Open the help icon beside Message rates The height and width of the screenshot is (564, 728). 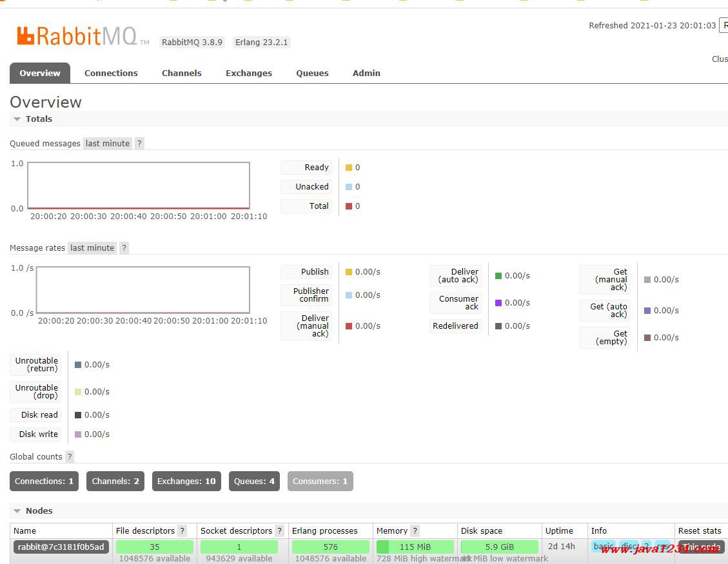pos(124,248)
